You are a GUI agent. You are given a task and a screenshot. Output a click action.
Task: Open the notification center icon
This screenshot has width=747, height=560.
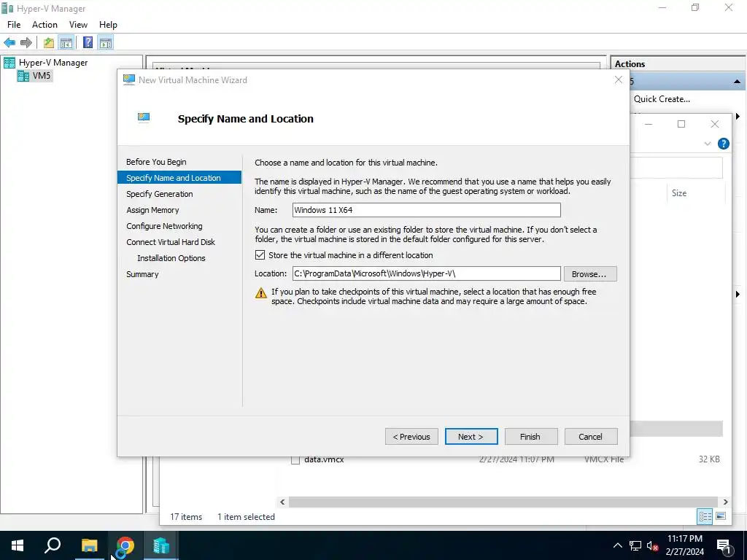coord(724,545)
